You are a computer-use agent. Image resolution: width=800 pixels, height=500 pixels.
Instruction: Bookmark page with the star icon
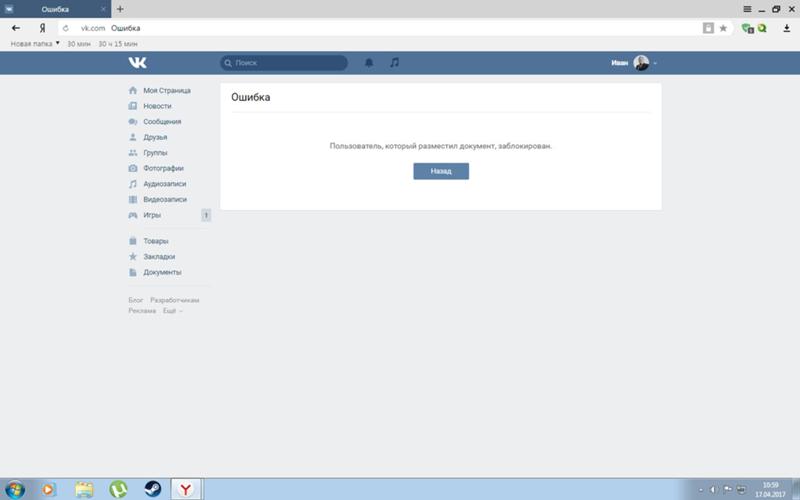(x=723, y=28)
